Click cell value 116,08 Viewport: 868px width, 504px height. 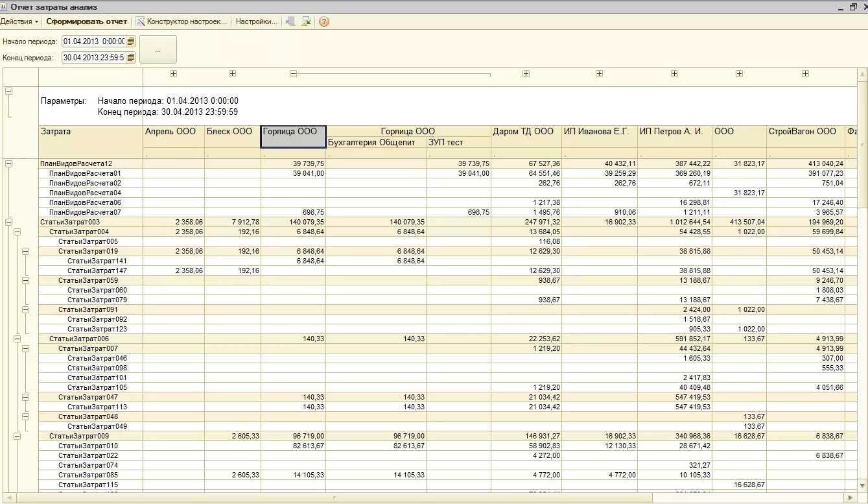coord(548,241)
